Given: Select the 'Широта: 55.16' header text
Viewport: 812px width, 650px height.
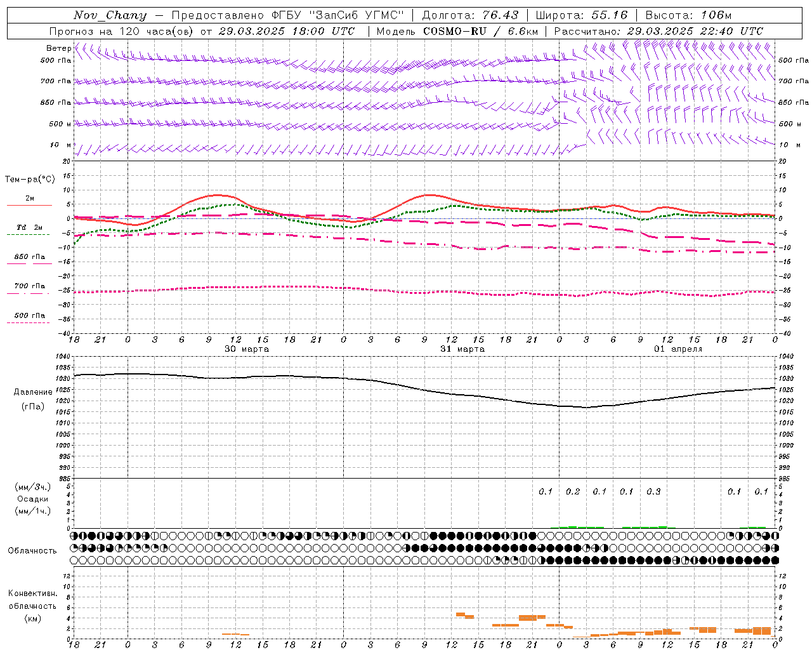Looking at the screenshot, I should (x=582, y=15).
